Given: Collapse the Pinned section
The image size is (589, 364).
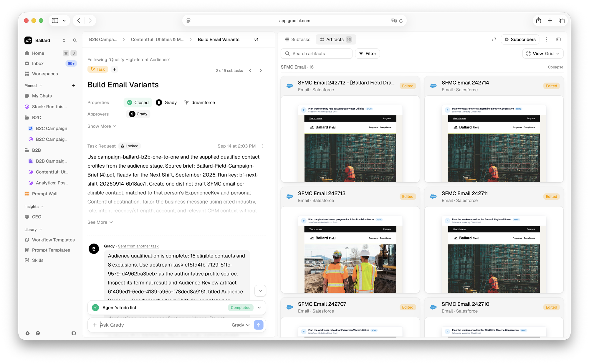Looking at the screenshot, I should pyautogui.click(x=33, y=86).
